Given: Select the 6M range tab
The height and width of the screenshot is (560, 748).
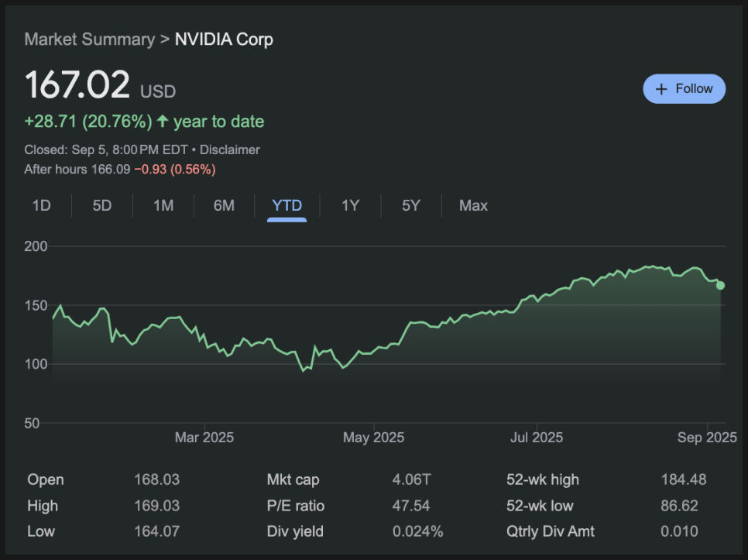Looking at the screenshot, I should pos(224,205).
